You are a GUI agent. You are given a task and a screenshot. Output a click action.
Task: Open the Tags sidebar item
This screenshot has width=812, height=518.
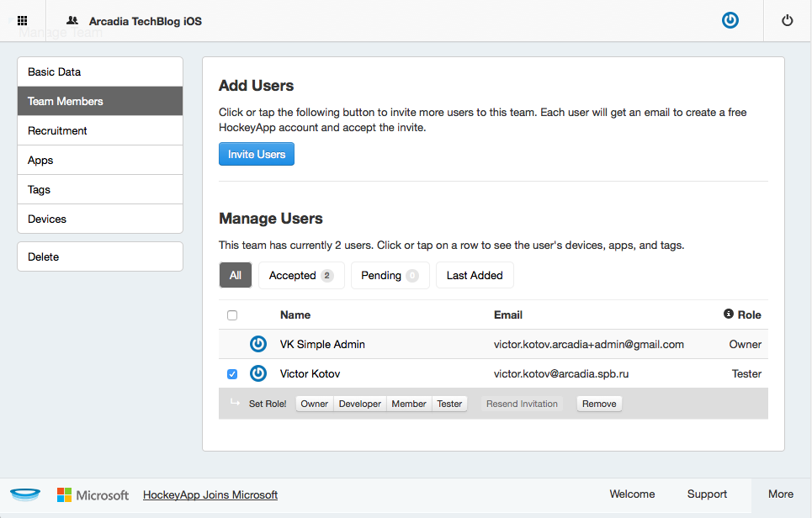100,189
